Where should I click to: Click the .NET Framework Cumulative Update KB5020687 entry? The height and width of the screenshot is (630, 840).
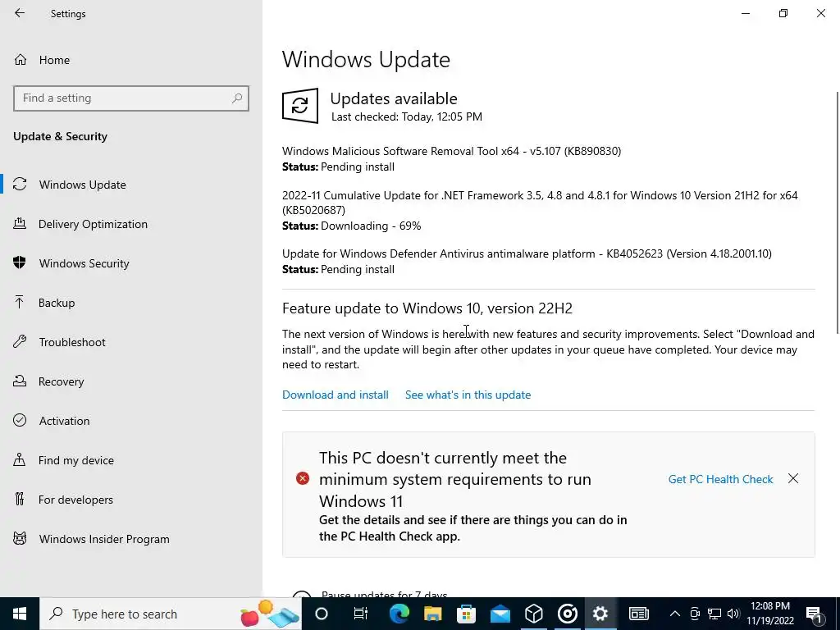click(540, 211)
